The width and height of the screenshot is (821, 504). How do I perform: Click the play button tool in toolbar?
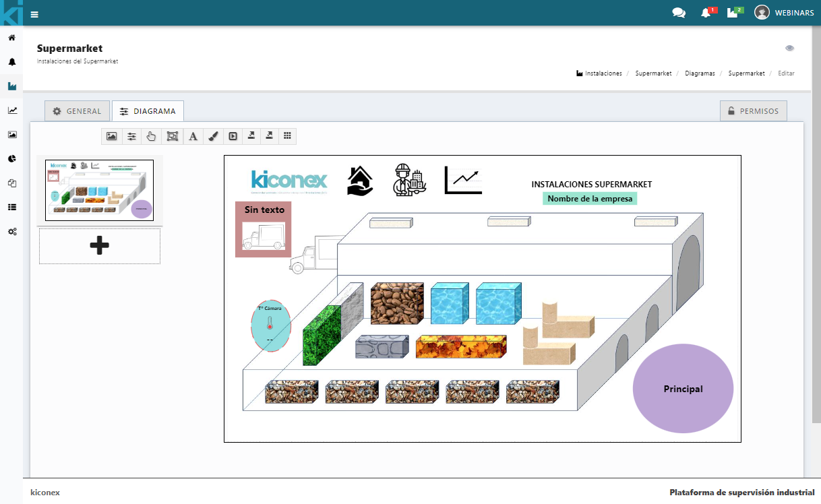click(x=233, y=136)
